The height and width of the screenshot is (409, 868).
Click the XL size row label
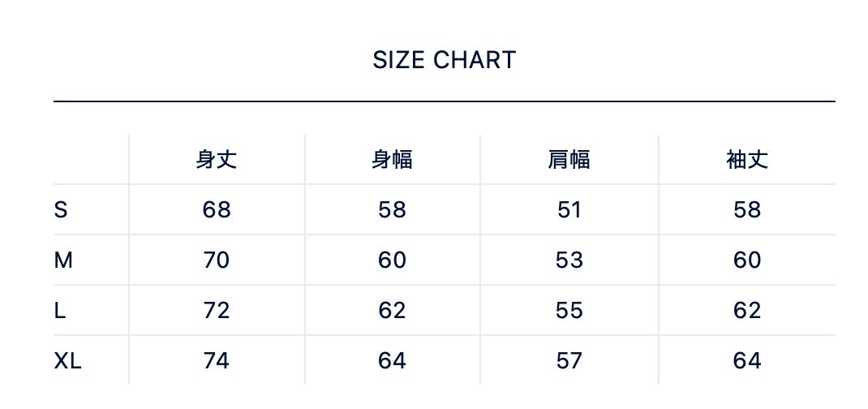point(68,361)
